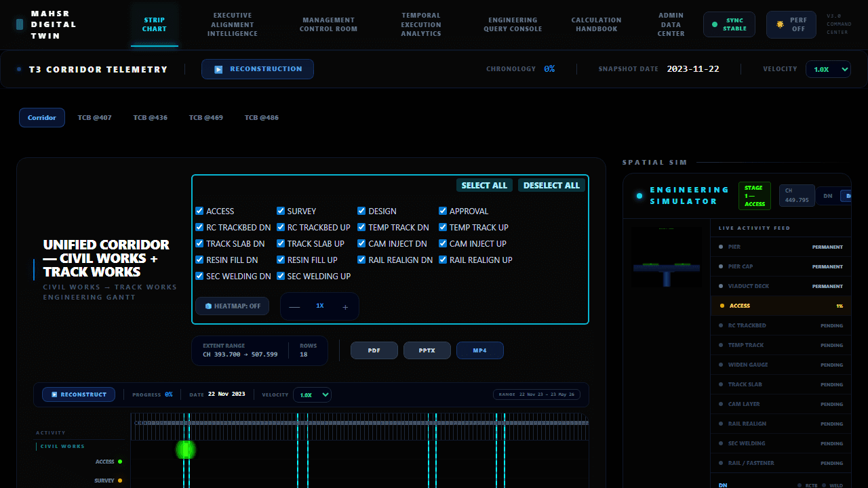This screenshot has height=488, width=868.
Task: Open the Gantt Velocity 1.0X dropdown
Action: pos(312,394)
